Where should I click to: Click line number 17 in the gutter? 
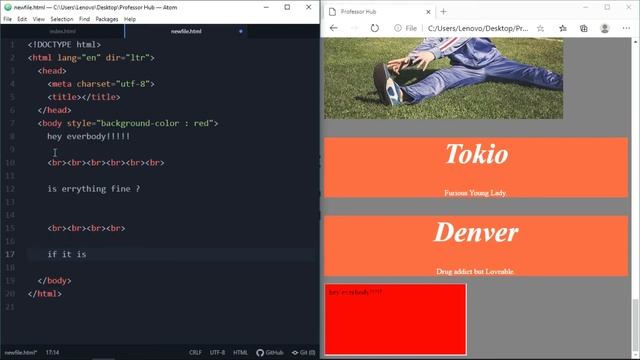click(10, 254)
